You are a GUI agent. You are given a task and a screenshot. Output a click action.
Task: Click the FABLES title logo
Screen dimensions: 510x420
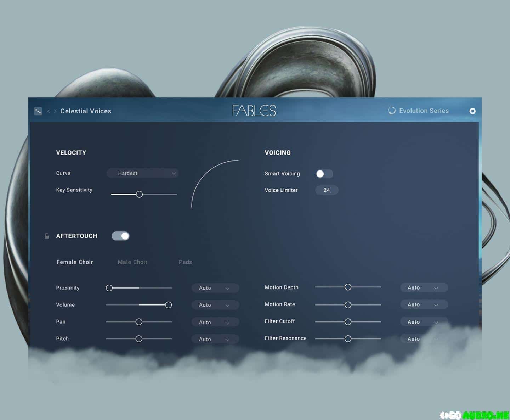coord(254,111)
